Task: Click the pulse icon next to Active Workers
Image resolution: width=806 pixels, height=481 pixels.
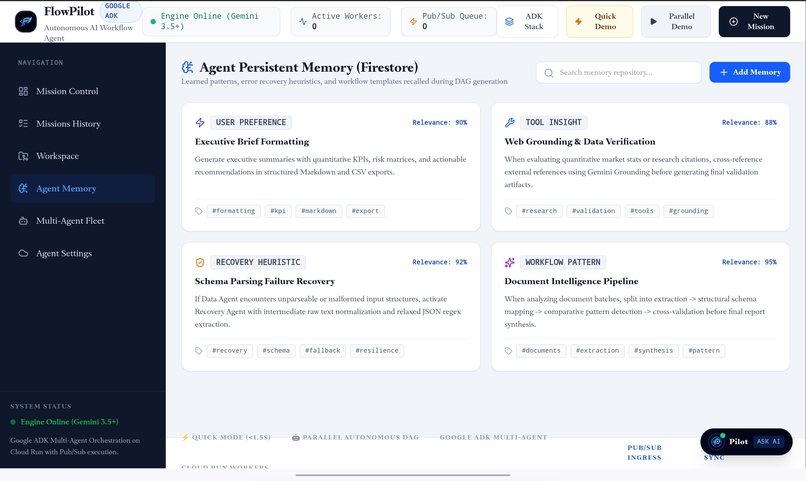Action: point(303,22)
